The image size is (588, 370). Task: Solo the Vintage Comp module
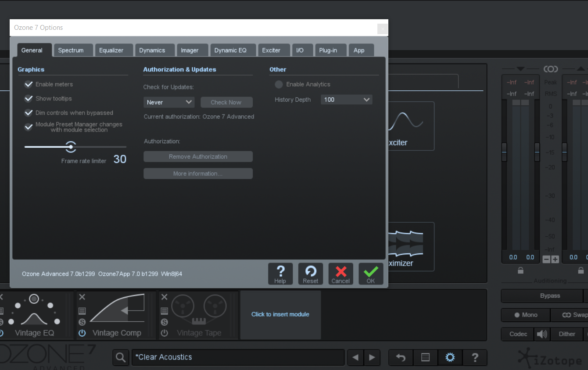82,322
